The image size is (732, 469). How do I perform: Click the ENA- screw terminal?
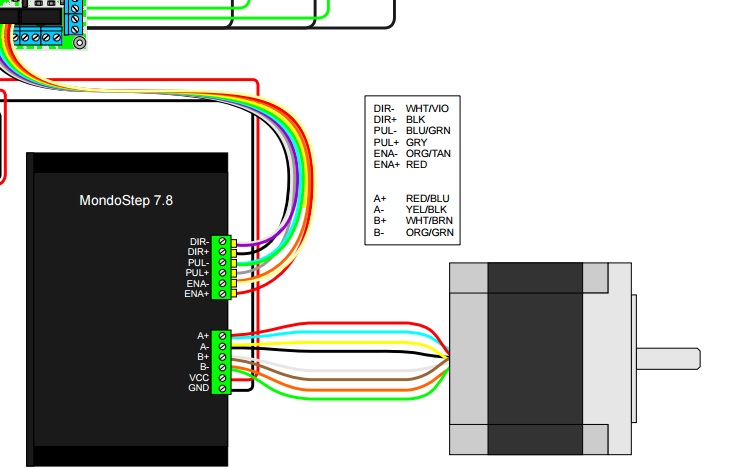pyautogui.click(x=221, y=283)
